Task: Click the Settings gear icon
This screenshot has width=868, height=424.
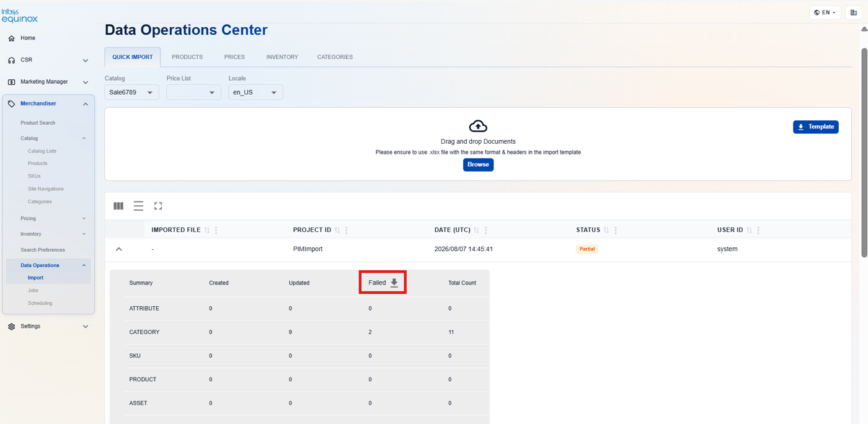Action: pos(11,327)
